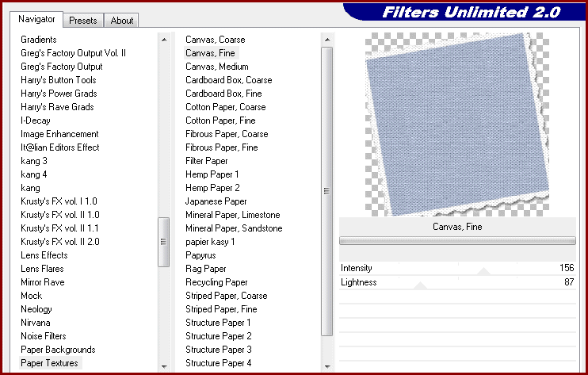Select the Mock category
Viewport: 588px width, 375px height.
tap(32, 297)
